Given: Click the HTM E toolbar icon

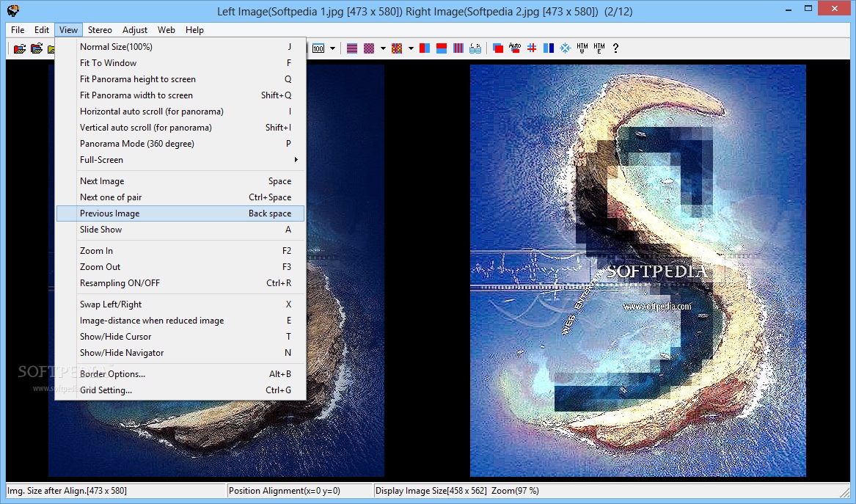Looking at the screenshot, I should click(x=599, y=48).
